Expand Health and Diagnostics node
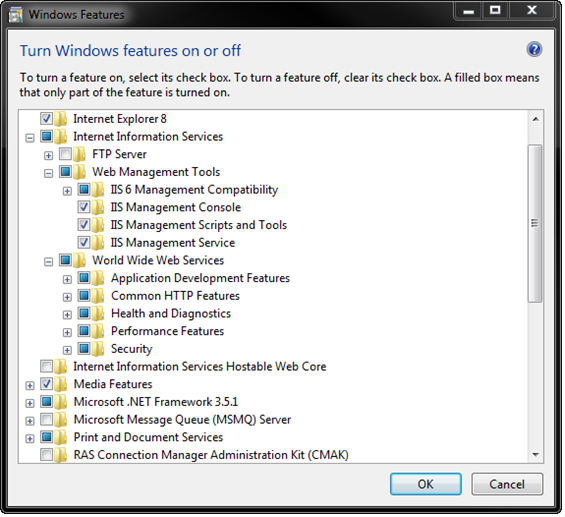Screen dimensions: 565x517 point(67,315)
